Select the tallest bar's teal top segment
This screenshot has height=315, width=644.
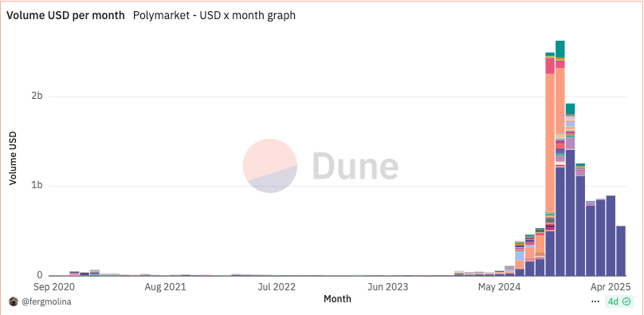(x=560, y=49)
